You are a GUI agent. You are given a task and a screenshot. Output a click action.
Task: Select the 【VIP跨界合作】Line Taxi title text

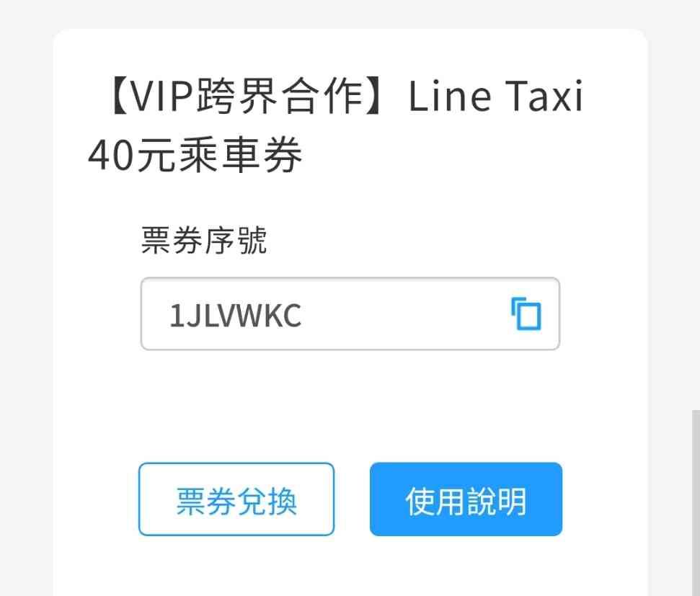click(345, 96)
